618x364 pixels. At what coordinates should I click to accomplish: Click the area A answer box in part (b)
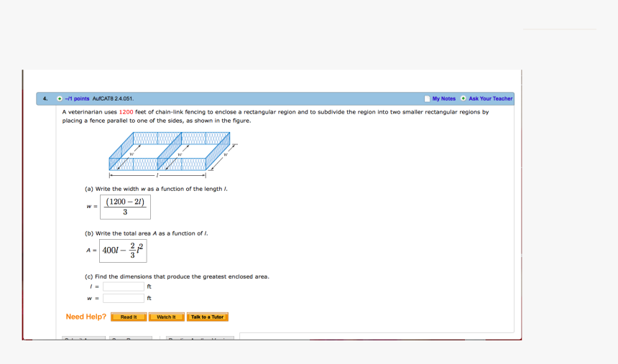point(123,251)
